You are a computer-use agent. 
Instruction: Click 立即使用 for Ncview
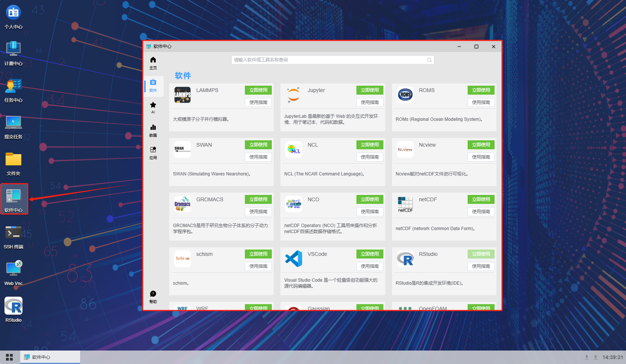(481, 145)
